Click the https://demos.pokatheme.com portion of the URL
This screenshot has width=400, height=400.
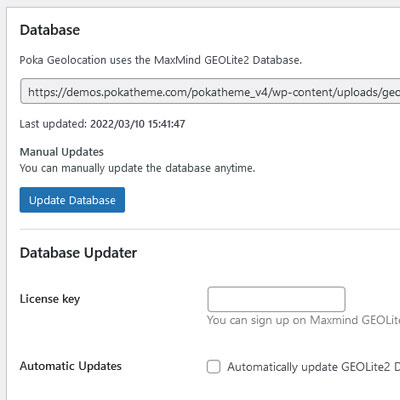(108, 92)
